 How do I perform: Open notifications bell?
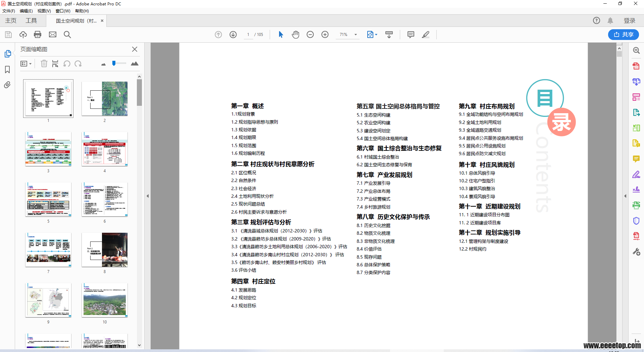pos(610,20)
